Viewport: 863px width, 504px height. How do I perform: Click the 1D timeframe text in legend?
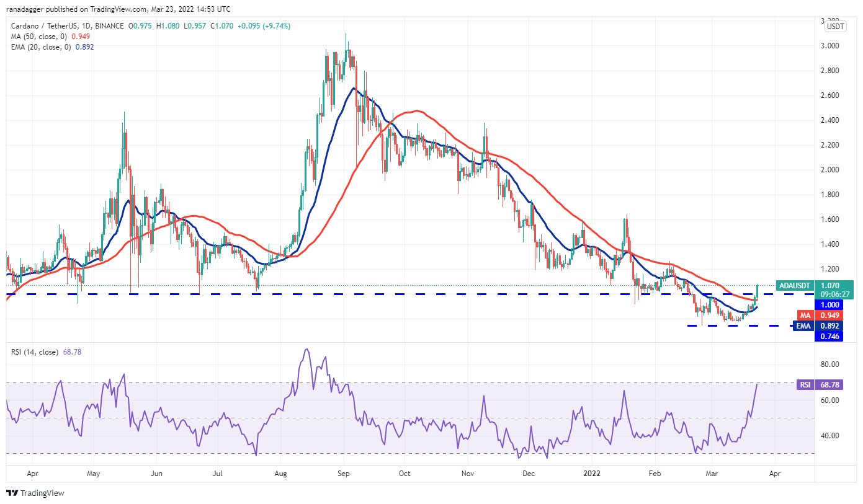click(x=87, y=26)
